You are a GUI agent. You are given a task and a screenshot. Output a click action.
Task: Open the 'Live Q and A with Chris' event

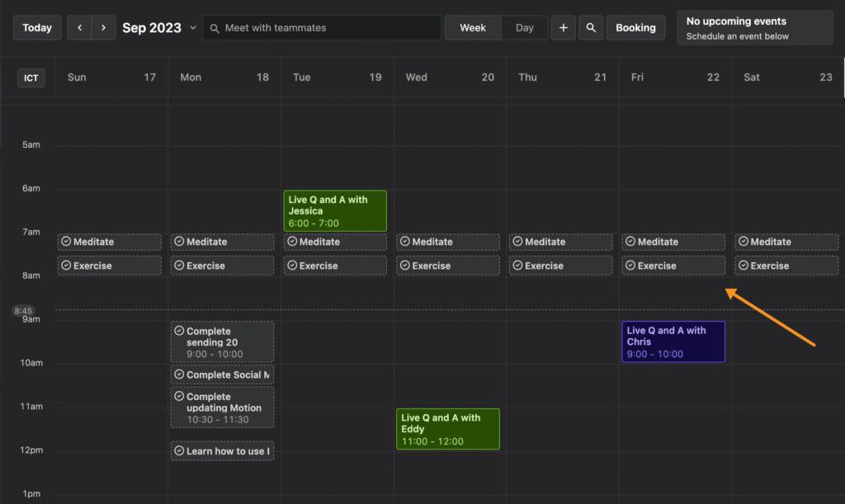pyautogui.click(x=673, y=341)
